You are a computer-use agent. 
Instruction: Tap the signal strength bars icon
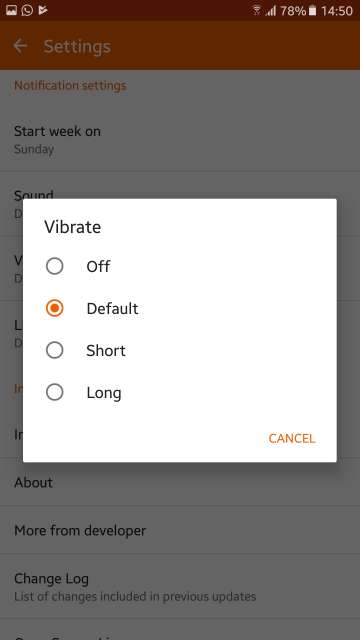[271, 11]
